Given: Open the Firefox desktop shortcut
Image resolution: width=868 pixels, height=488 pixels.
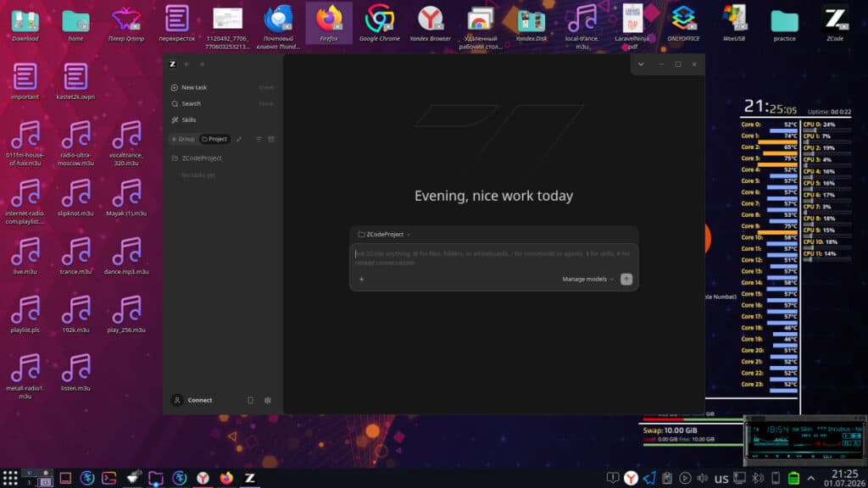Looking at the screenshot, I should coord(329,23).
